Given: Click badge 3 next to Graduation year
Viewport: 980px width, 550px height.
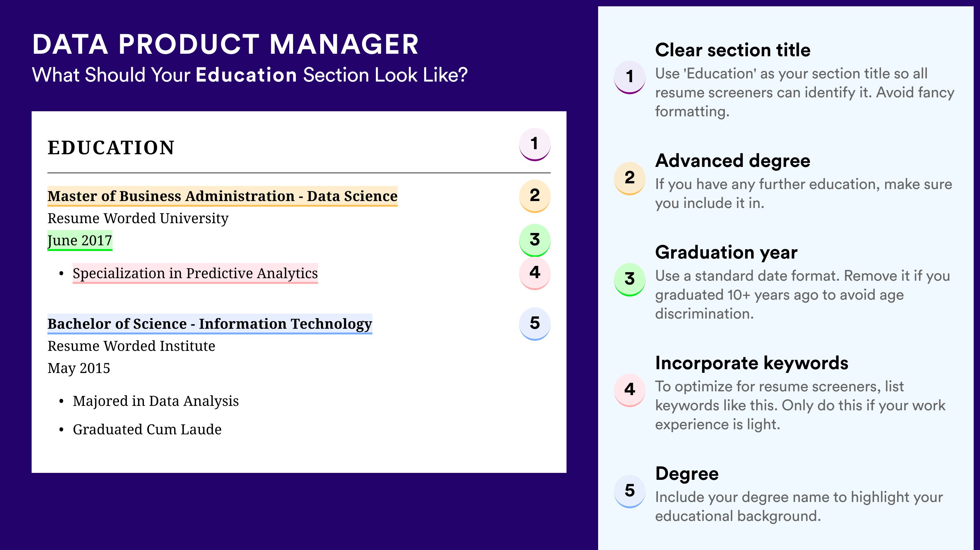Looking at the screenshot, I should pos(630,279).
